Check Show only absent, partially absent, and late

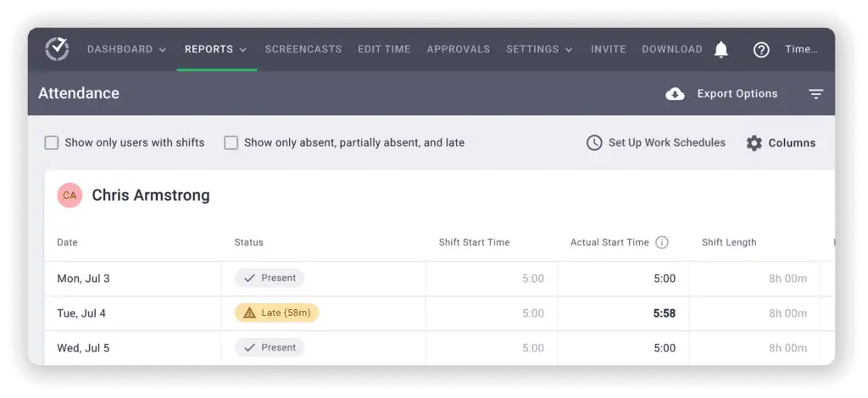point(231,143)
